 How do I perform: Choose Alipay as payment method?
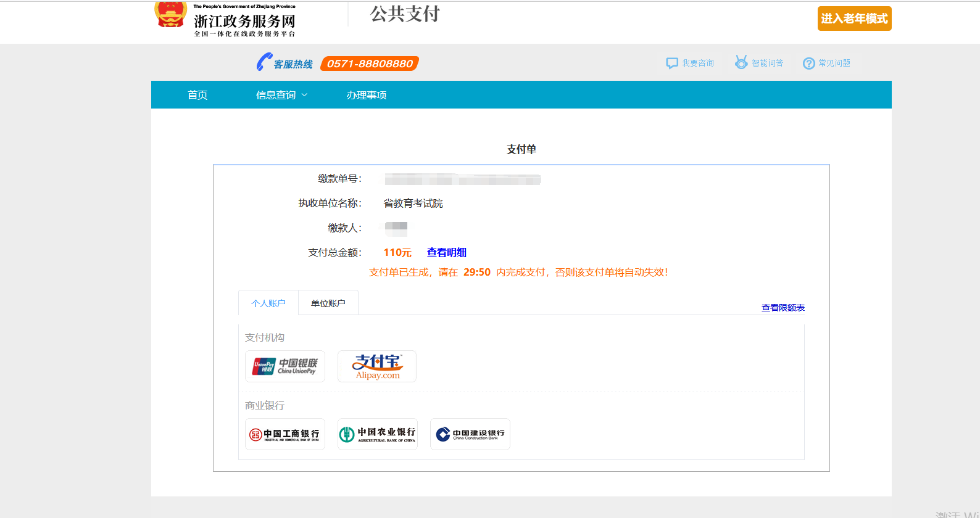point(377,366)
